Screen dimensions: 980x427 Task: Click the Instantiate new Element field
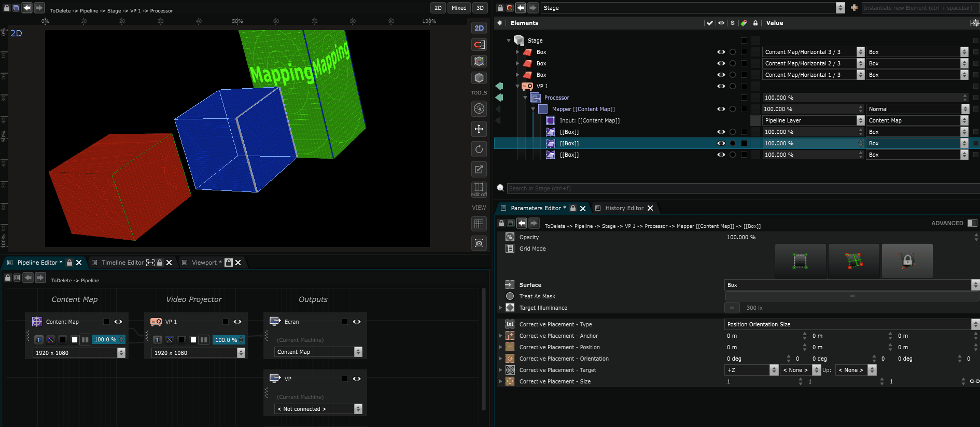[x=920, y=8]
